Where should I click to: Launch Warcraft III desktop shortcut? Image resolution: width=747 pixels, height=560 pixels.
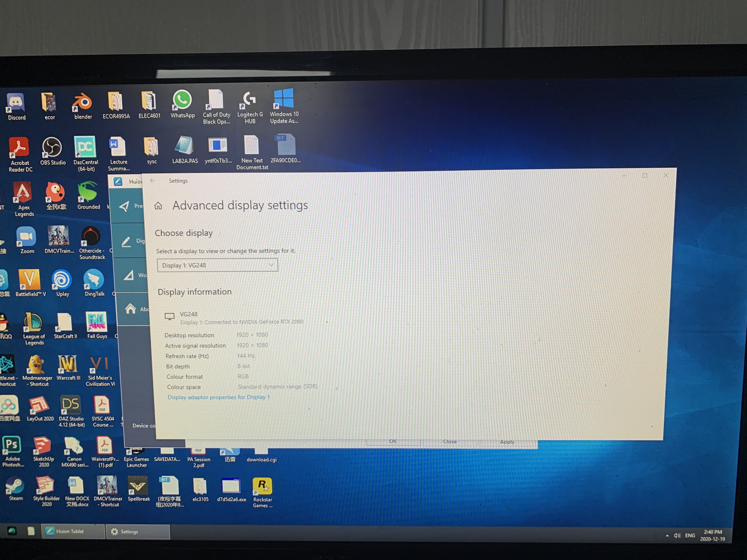[x=68, y=368]
